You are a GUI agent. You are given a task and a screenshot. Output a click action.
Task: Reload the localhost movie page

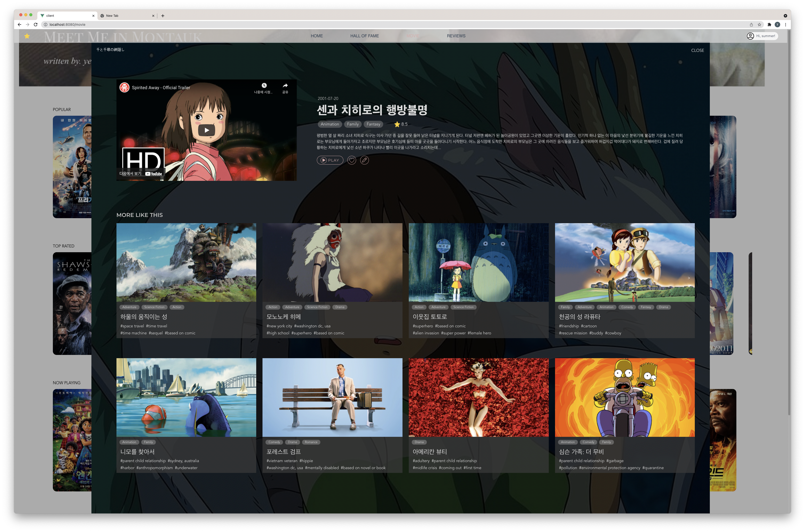(x=36, y=25)
